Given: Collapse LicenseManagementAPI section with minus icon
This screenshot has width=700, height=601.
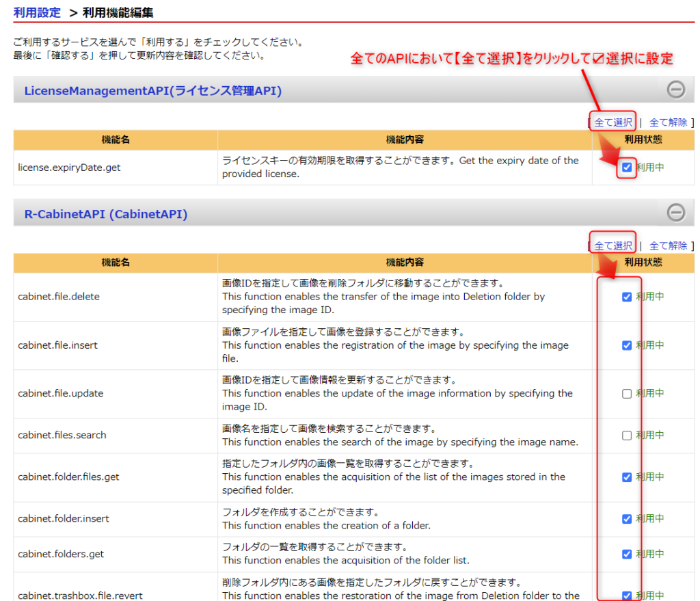Looking at the screenshot, I should (x=675, y=89).
